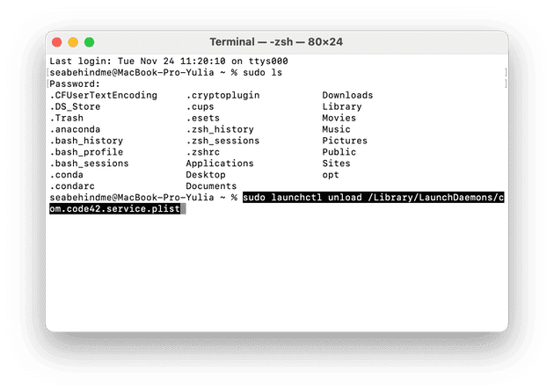Image resolution: width=554 pixels, height=392 pixels.
Task: Click the Last login line
Action: 169,62
